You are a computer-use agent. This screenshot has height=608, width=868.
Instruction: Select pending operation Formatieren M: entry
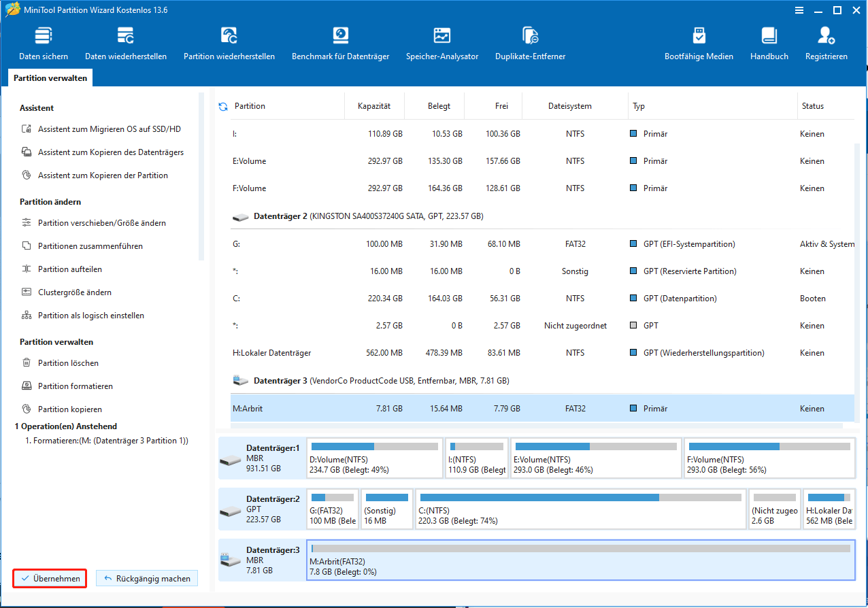(106, 441)
